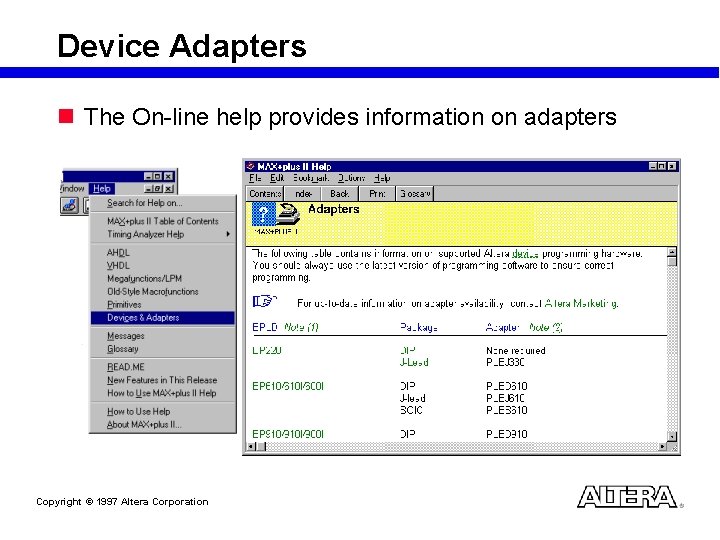This screenshot has width=720, height=540.
Task: Click the MAX+plus II Help title bar icon
Action: click(251, 166)
